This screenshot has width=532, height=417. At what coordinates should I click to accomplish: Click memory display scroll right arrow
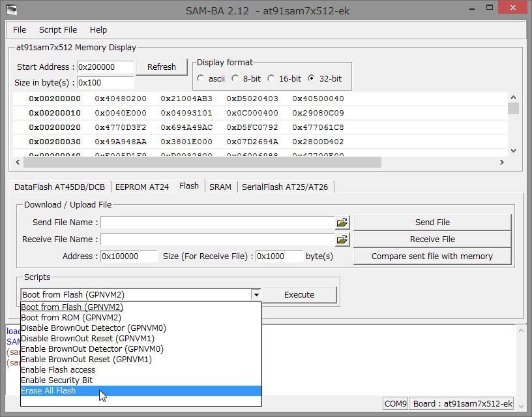(502, 162)
